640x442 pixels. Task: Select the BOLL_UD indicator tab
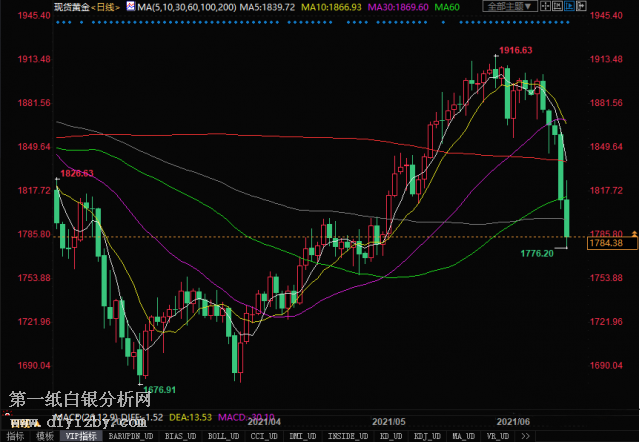(x=223, y=436)
